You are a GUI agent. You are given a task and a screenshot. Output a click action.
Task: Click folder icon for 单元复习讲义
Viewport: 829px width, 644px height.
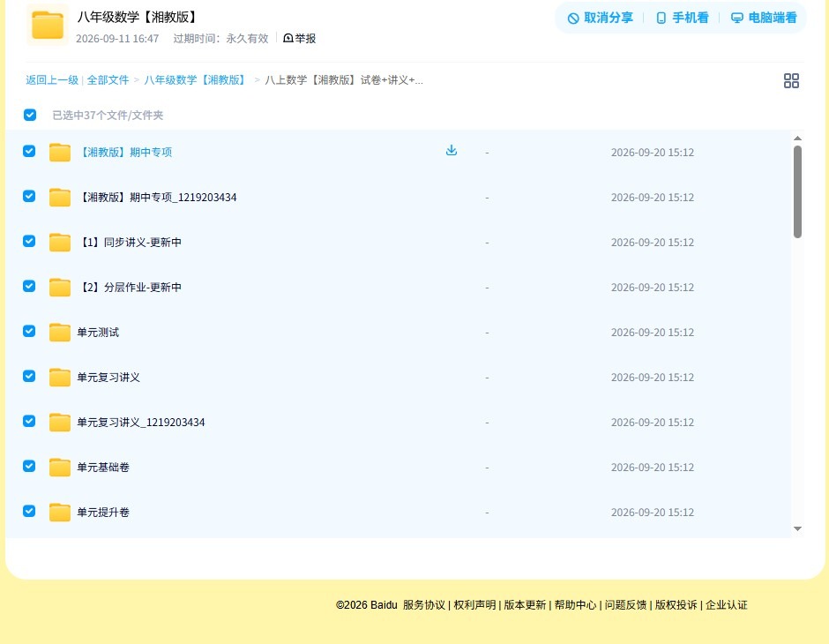(x=60, y=377)
